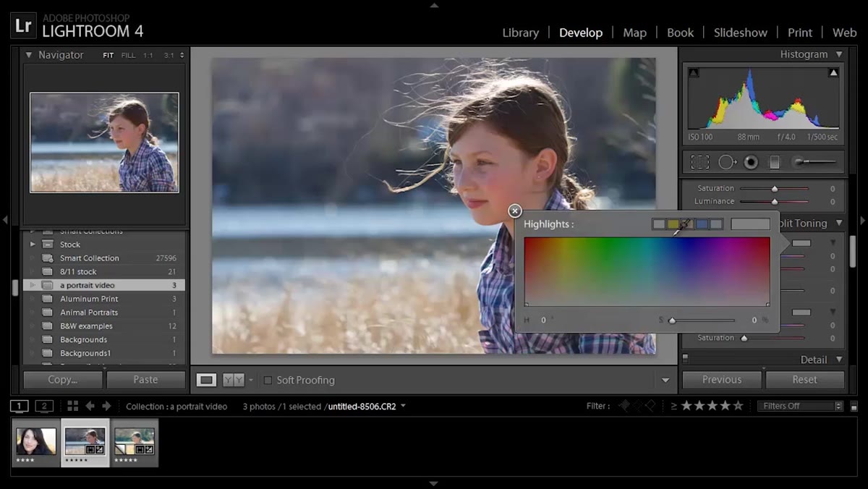
Task: Open Before/After view options dropdown arrow
Action: point(251,380)
